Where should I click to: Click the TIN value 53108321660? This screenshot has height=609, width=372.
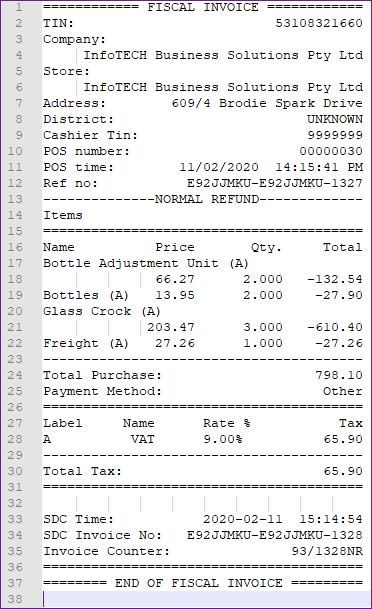click(319, 23)
